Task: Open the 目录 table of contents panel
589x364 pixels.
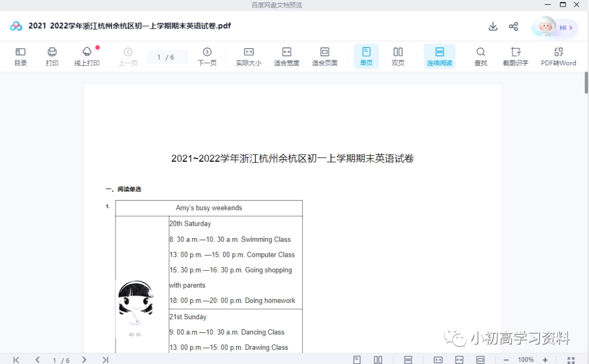Action: pyautogui.click(x=21, y=57)
